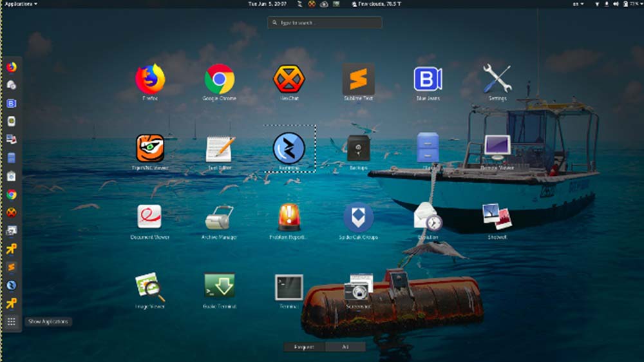Open the Document Viewer app
The height and width of the screenshot is (362, 644).
(149, 218)
